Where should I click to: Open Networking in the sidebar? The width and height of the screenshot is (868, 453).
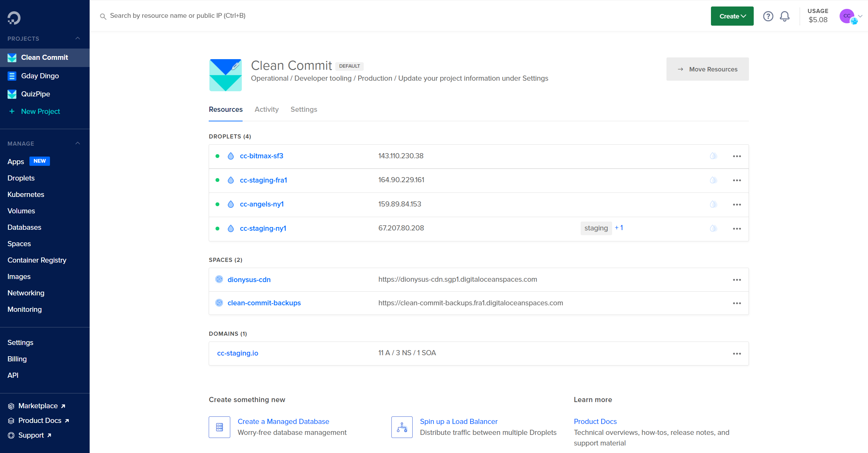pos(26,293)
